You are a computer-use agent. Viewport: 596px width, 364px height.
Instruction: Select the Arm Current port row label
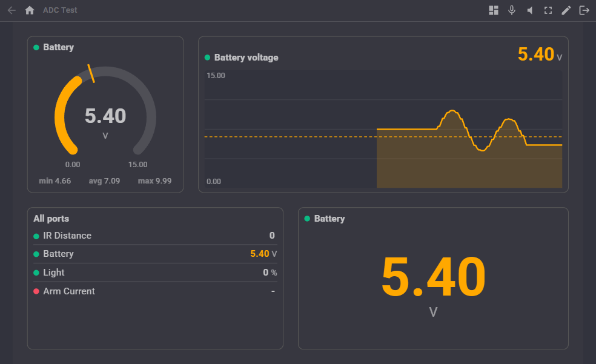tap(69, 291)
